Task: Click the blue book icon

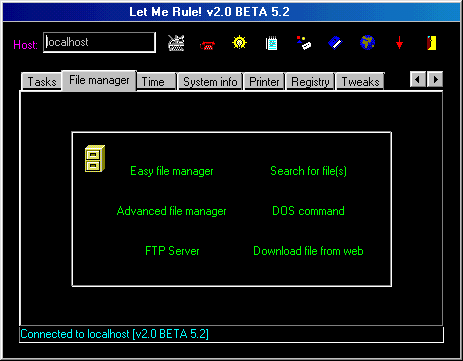Action: 336,43
